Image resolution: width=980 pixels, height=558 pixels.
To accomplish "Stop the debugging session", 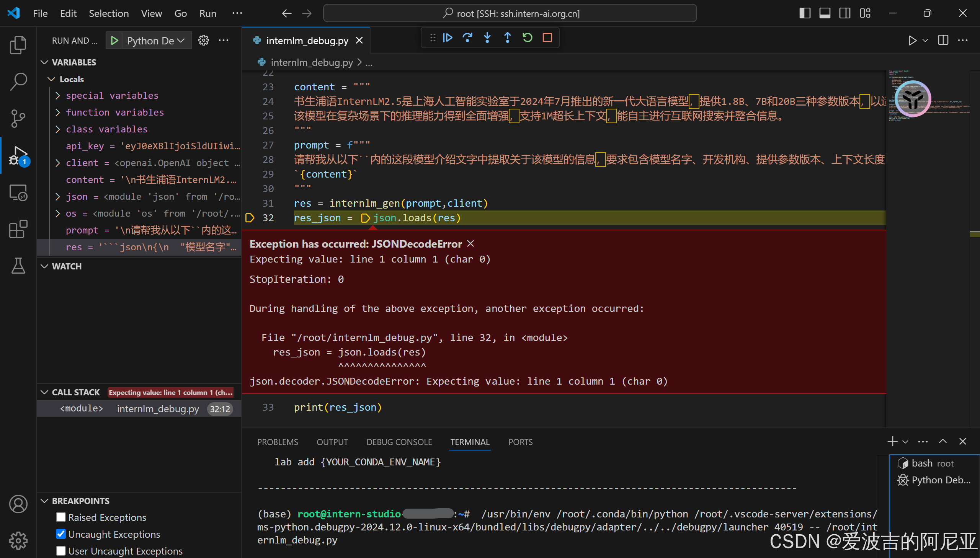I will click(547, 38).
